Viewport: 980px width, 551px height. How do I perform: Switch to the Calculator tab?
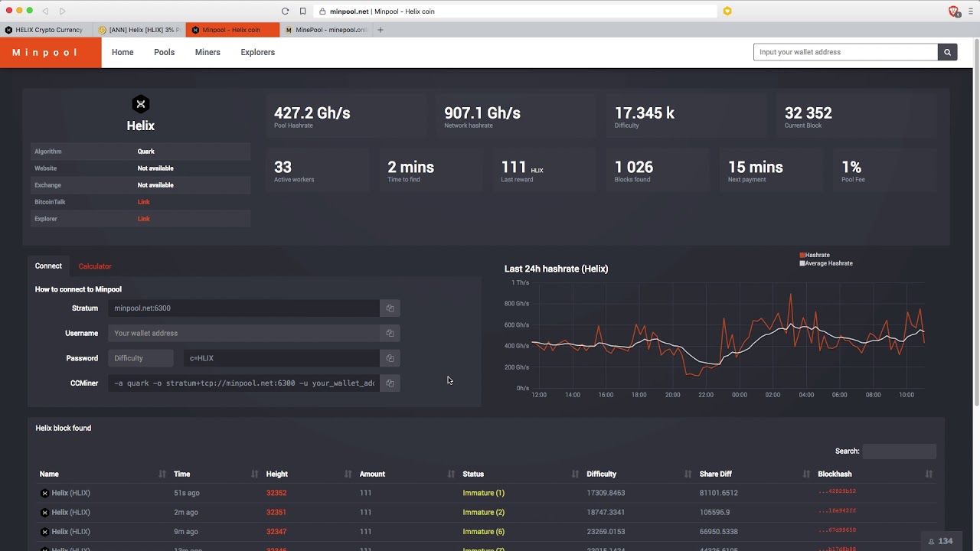[95, 266]
